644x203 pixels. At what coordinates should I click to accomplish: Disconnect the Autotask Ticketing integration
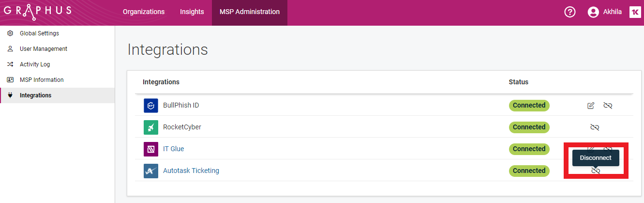[596, 171]
